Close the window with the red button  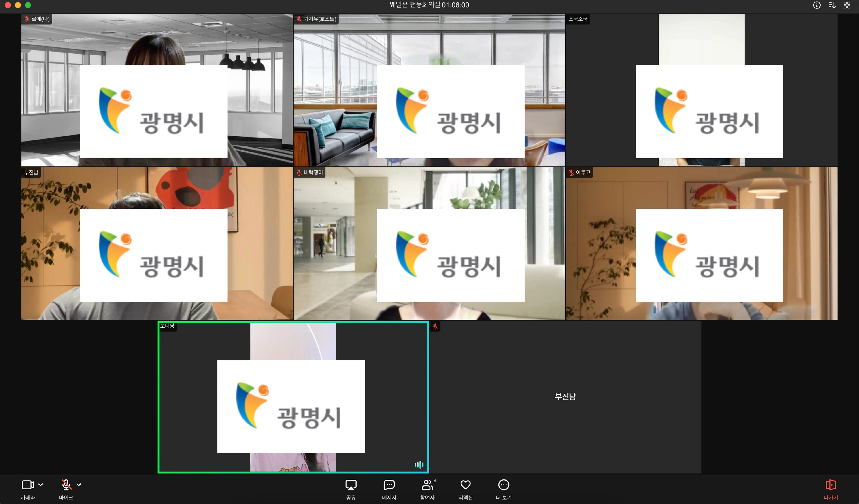(8, 5)
